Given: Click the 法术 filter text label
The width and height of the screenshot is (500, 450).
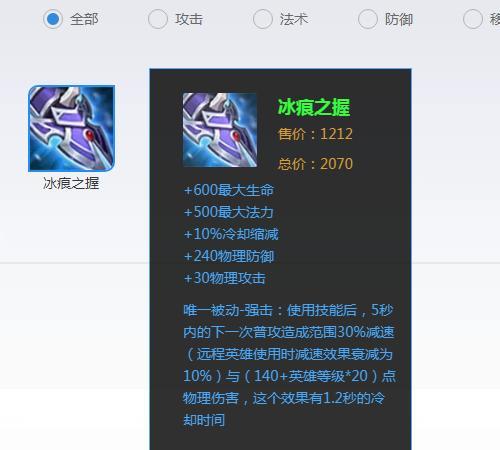Looking at the screenshot, I should click(x=294, y=19).
